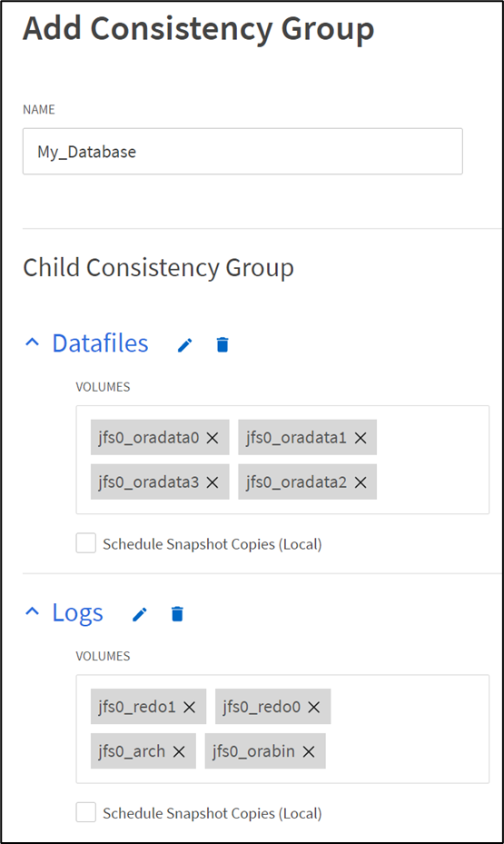This screenshot has width=504, height=844.
Task: Click the Datafiles group heading
Action: (x=100, y=343)
